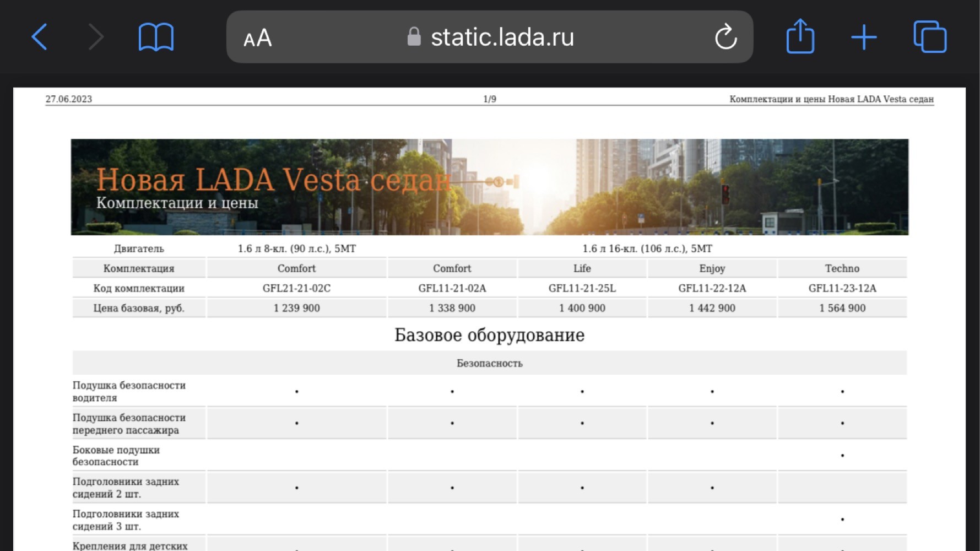Tap the static.lada.ru address field
Image resolution: width=980 pixels, height=551 pixels.
click(490, 37)
